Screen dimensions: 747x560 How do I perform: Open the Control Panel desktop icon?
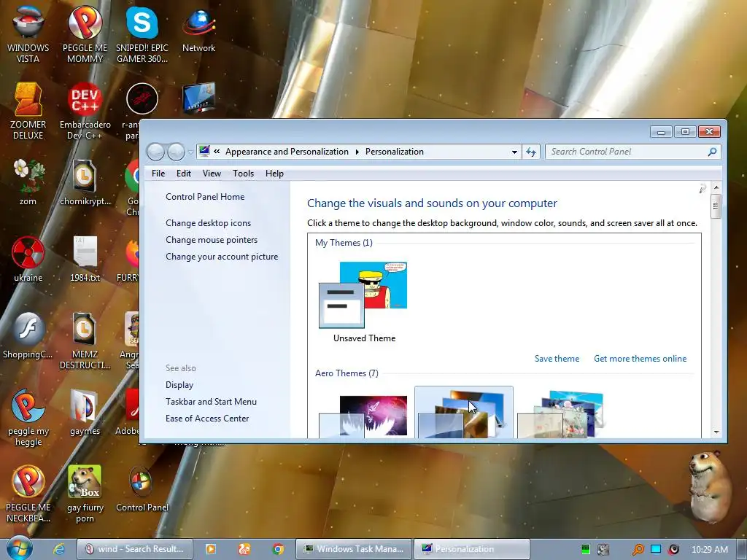point(142,489)
